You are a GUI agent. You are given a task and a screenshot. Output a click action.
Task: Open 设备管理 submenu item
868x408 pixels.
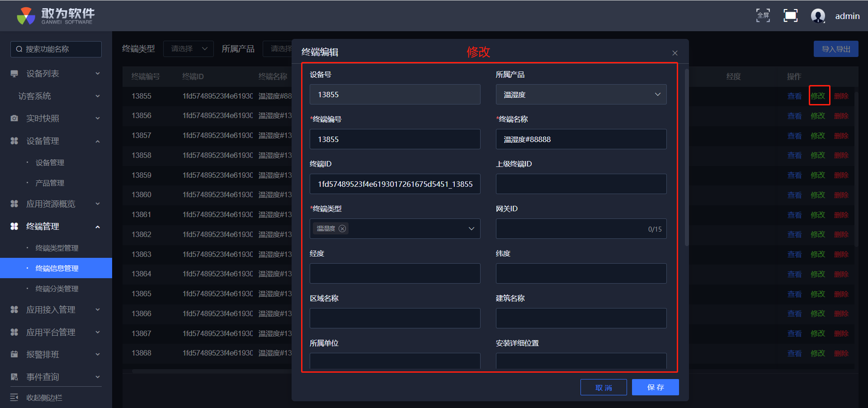(50, 163)
